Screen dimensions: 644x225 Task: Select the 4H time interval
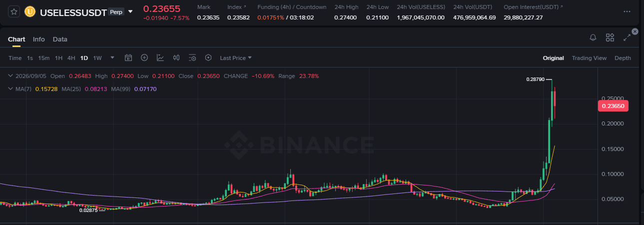(71, 58)
